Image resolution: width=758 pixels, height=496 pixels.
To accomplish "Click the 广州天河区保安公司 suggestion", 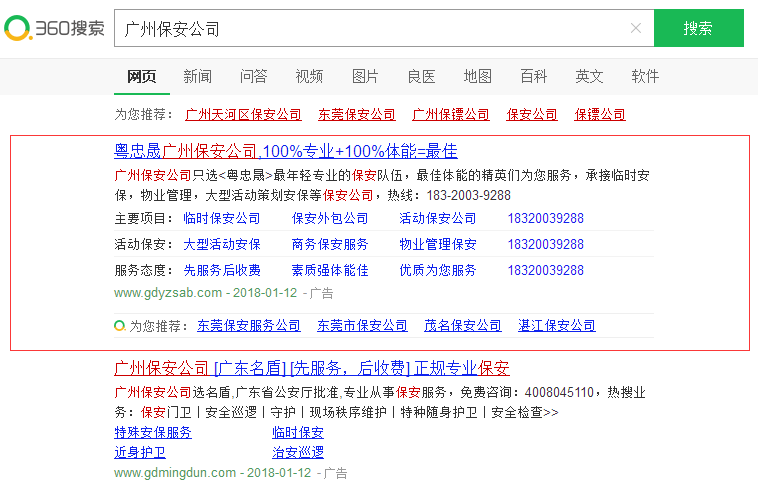I will [x=243, y=115].
